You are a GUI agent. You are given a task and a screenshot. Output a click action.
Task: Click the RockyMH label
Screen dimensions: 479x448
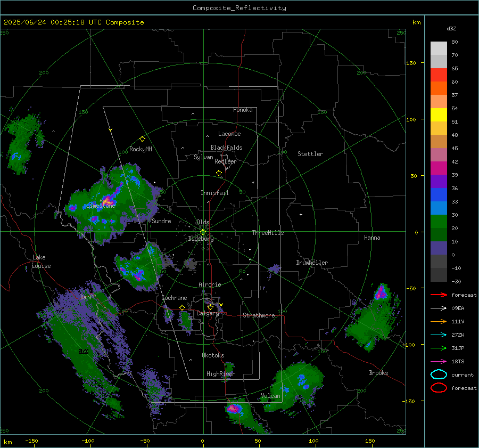click(x=141, y=149)
